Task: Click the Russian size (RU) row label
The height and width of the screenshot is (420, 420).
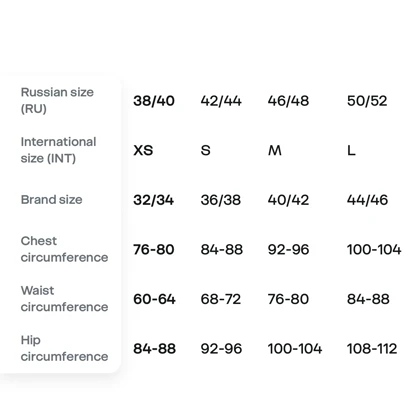Action: (x=57, y=100)
